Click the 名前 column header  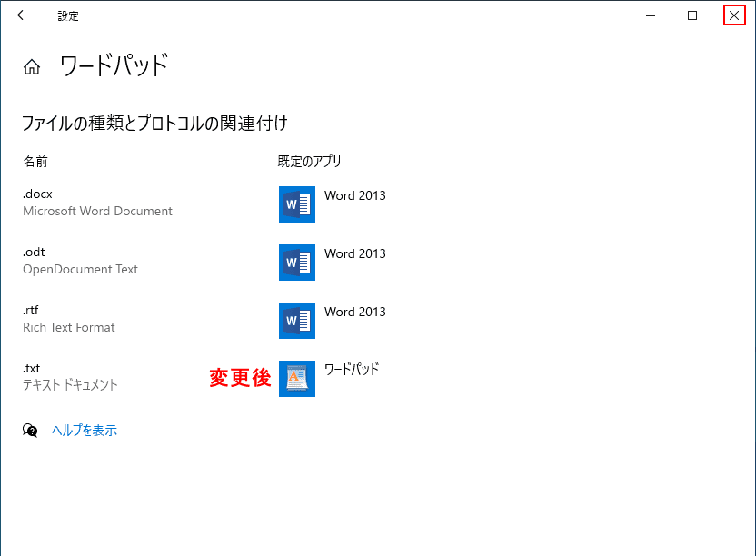point(35,162)
